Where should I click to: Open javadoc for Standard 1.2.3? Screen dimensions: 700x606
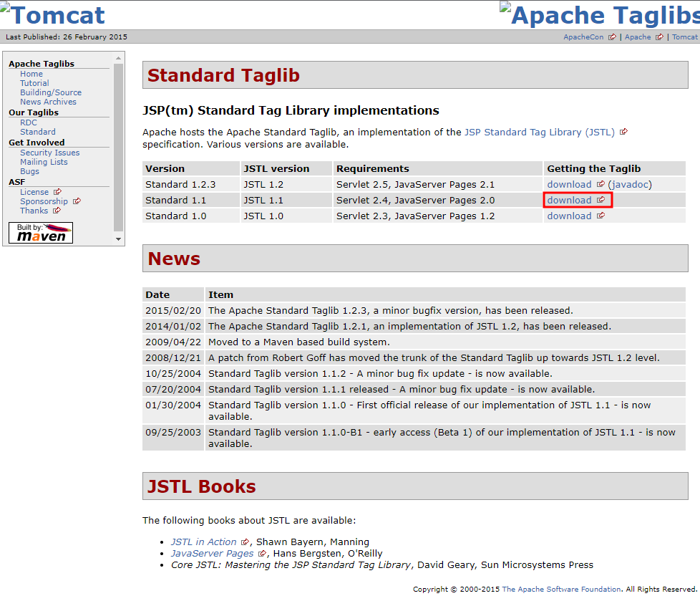click(x=630, y=185)
